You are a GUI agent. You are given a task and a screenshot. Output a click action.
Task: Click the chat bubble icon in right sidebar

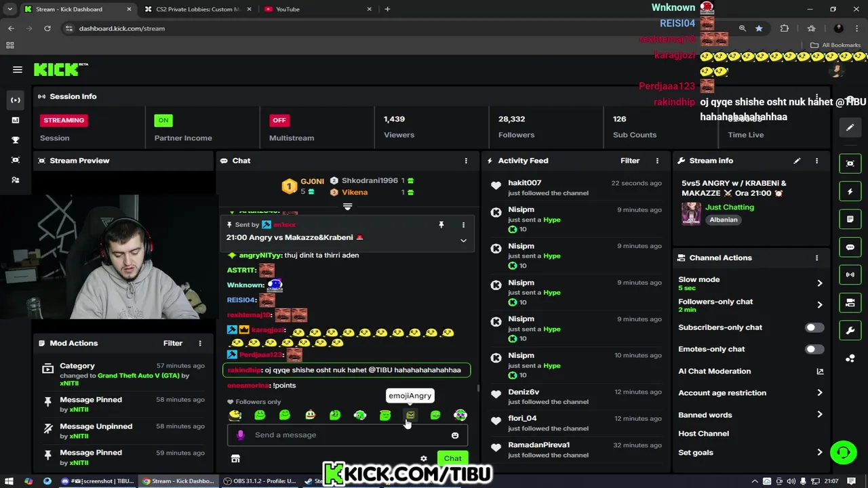850,247
